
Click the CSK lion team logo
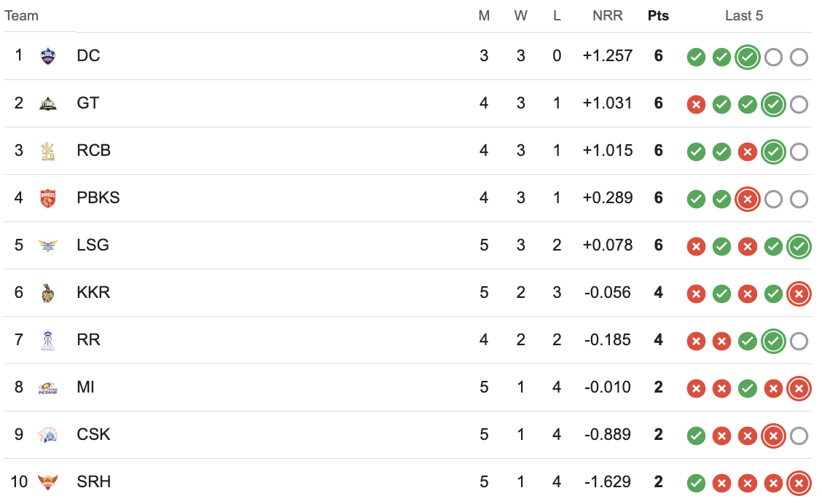click(x=47, y=435)
